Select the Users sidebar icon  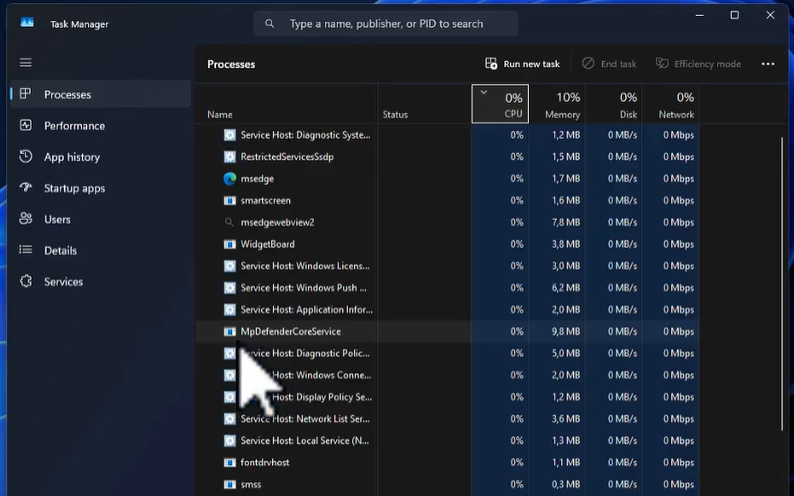25,219
